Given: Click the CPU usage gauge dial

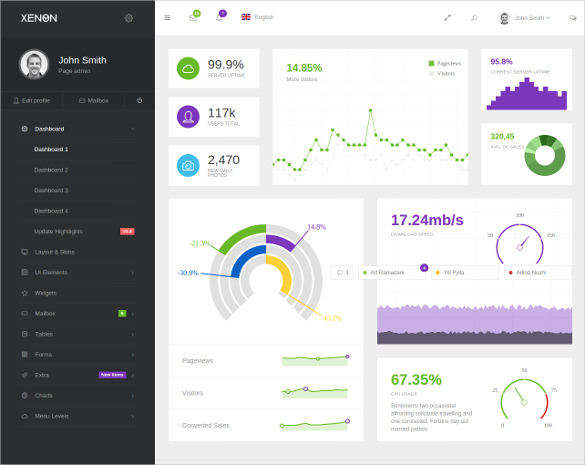Looking at the screenshot, I should point(524,400).
